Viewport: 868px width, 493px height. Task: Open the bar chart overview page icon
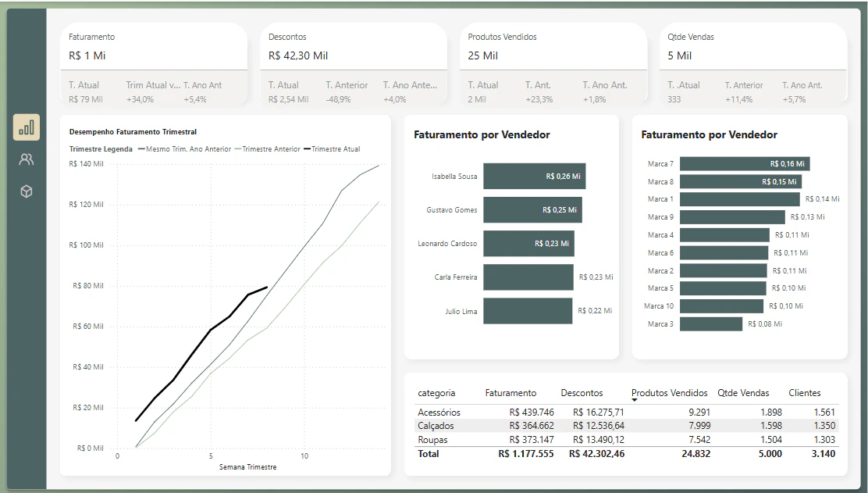(x=27, y=127)
